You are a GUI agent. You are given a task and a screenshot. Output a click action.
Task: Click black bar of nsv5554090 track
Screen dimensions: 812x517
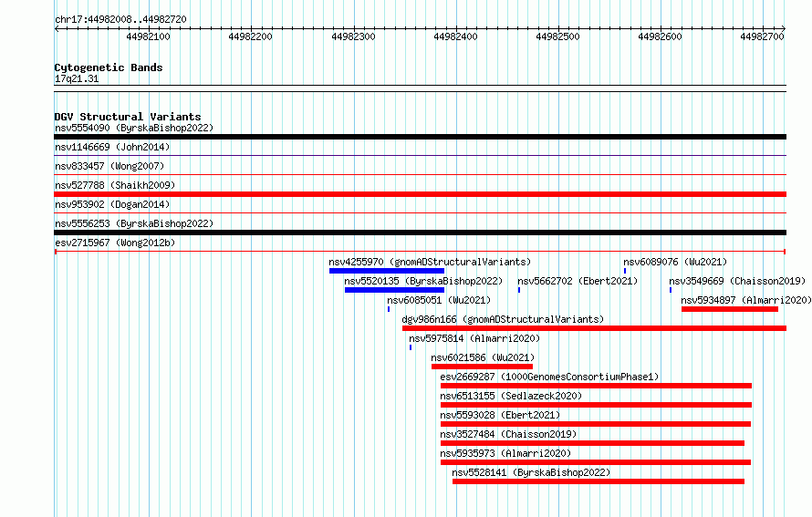point(420,137)
